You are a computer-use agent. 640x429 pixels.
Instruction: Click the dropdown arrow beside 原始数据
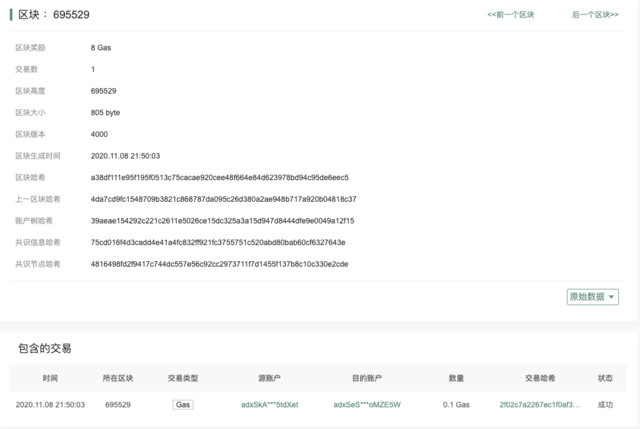coord(611,297)
